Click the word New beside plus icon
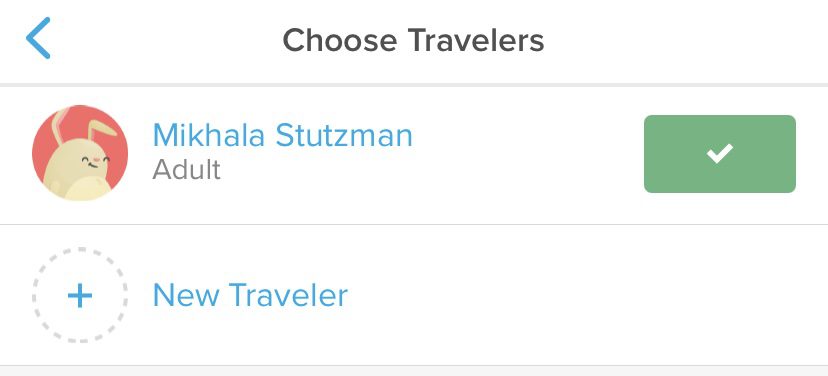 [186, 295]
